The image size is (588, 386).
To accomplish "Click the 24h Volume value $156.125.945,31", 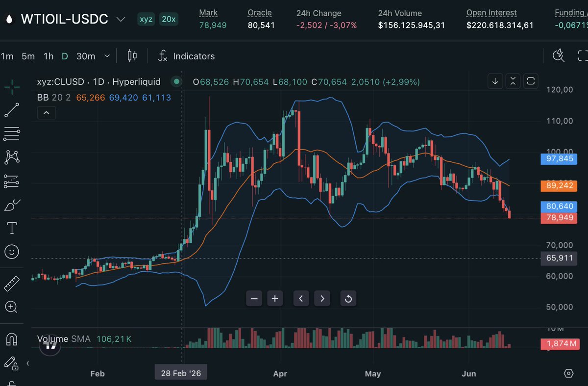I will tap(412, 25).
